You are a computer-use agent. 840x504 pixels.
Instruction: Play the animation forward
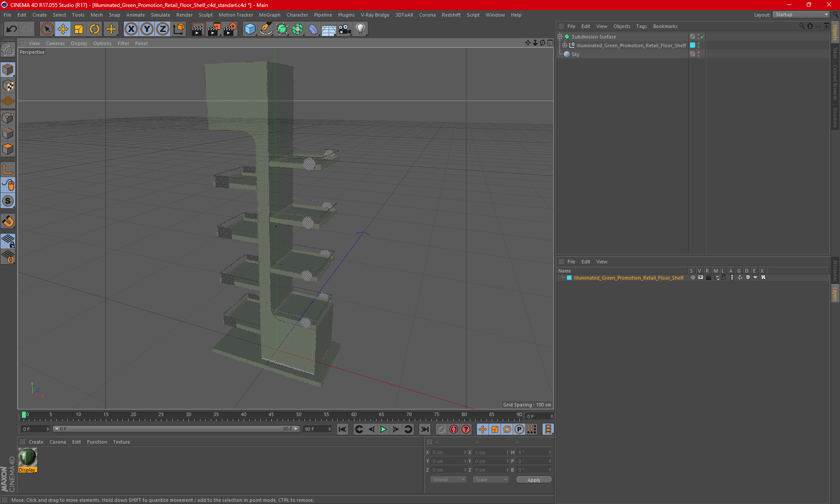click(383, 429)
